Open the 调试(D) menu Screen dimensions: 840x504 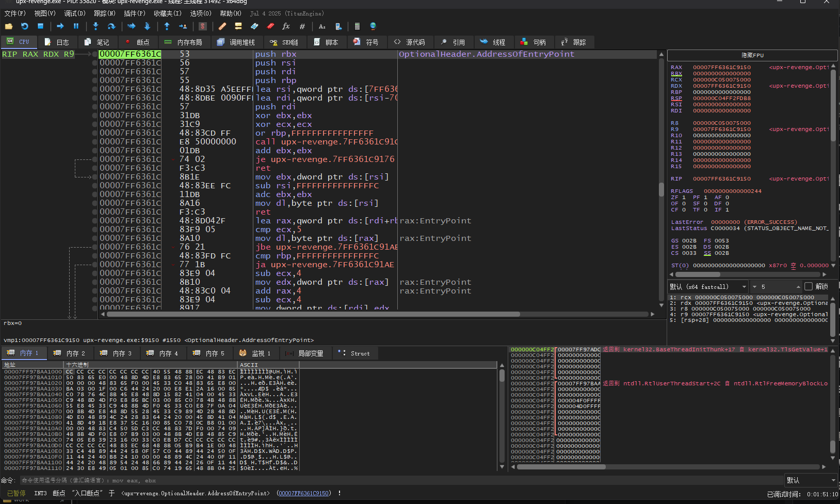tap(74, 13)
